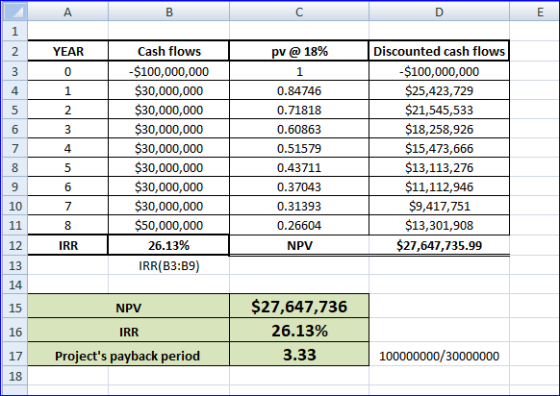Click the Select All corner triangle
This screenshot has height=396, width=560.
click(x=15, y=12)
